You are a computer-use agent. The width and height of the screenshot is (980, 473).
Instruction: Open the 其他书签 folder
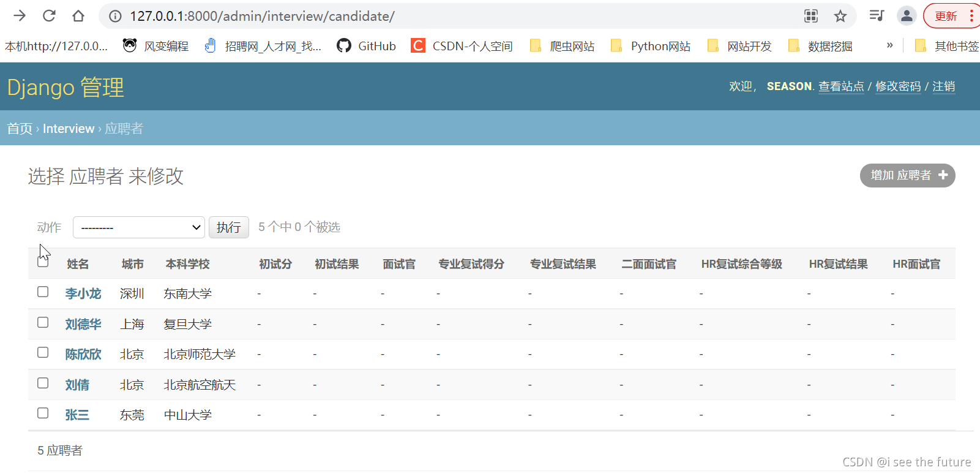[x=946, y=46]
